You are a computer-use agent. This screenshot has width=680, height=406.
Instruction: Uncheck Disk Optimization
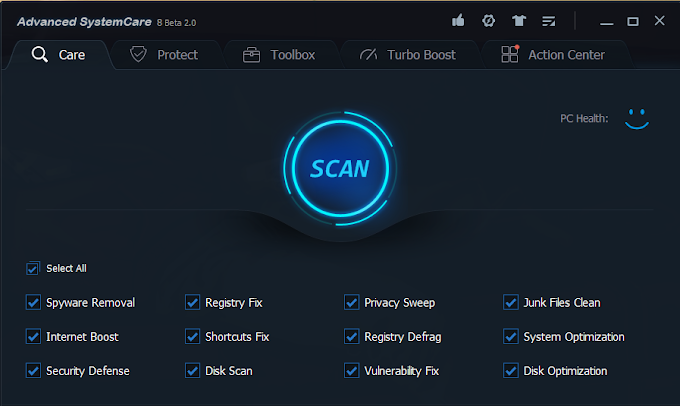point(511,371)
